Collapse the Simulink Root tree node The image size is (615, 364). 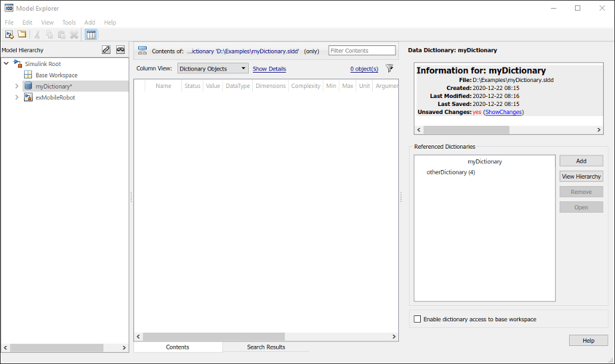(x=6, y=63)
